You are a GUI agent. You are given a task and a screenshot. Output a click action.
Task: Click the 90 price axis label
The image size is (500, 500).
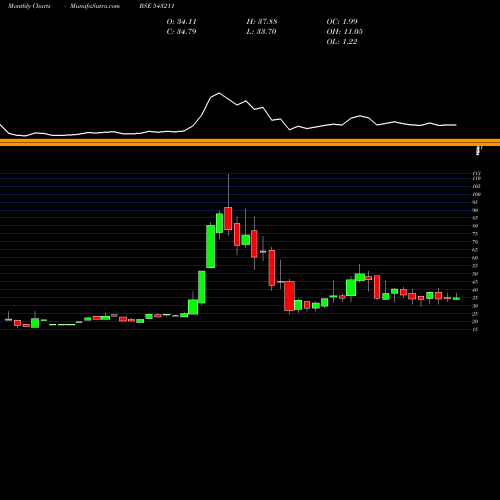475,210
